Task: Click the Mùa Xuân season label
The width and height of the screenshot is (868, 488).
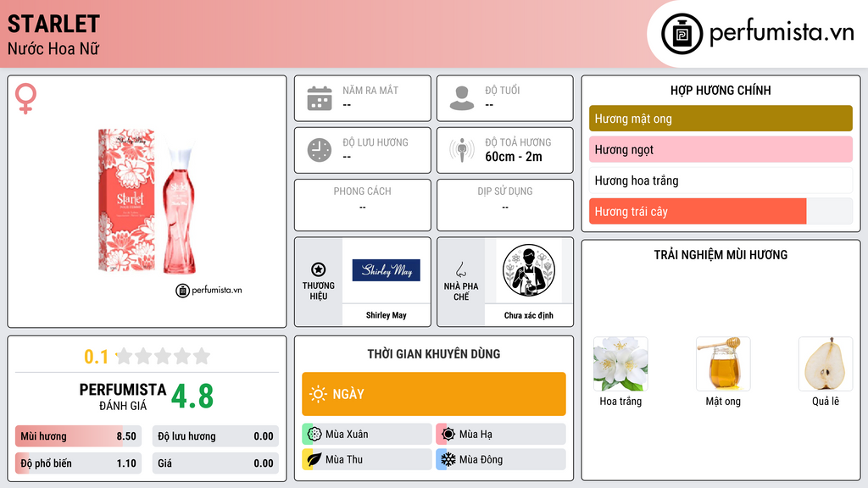Action: [x=347, y=435]
